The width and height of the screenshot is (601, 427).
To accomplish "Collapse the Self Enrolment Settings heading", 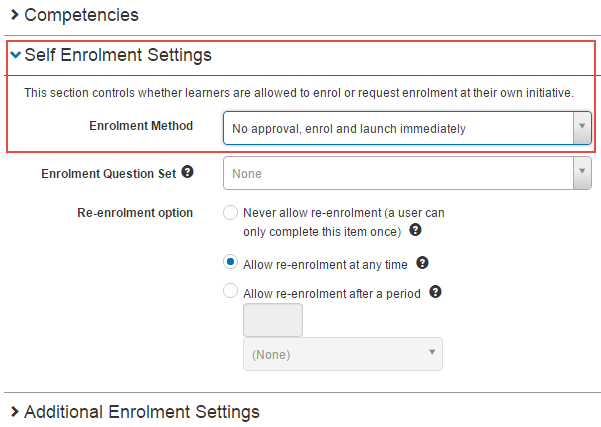I will tap(118, 56).
